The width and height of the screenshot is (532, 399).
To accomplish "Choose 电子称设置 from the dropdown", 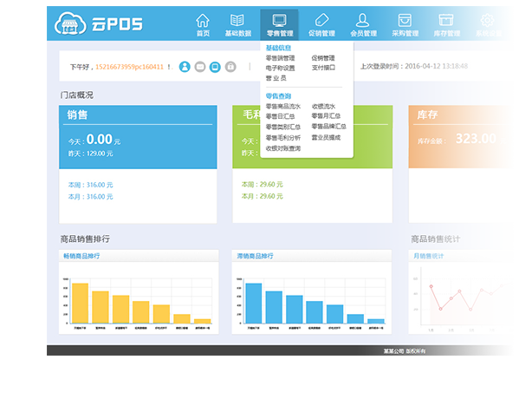I will 280,68.
